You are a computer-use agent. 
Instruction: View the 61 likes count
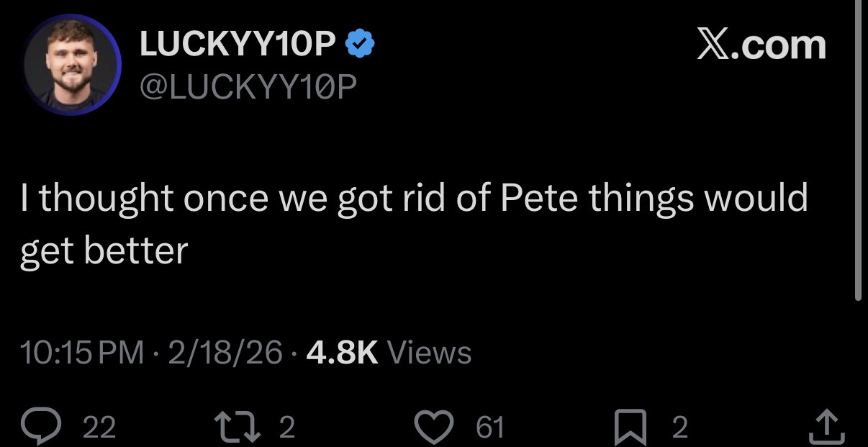(490, 428)
